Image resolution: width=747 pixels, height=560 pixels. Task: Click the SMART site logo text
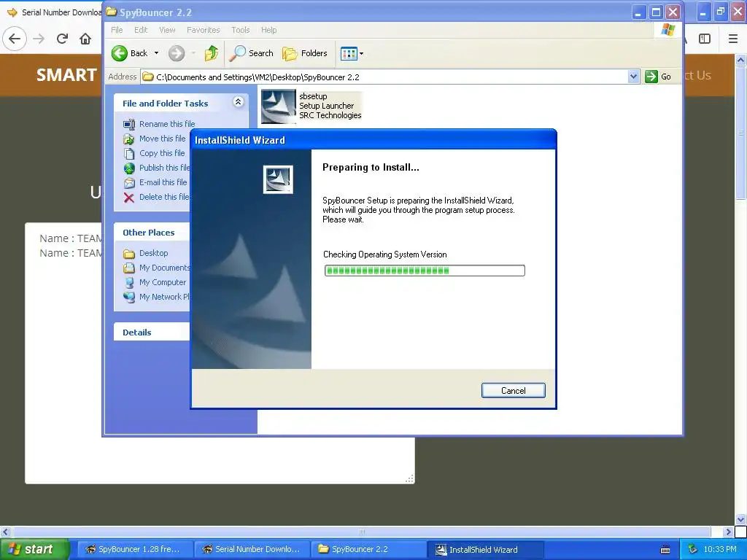click(66, 75)
